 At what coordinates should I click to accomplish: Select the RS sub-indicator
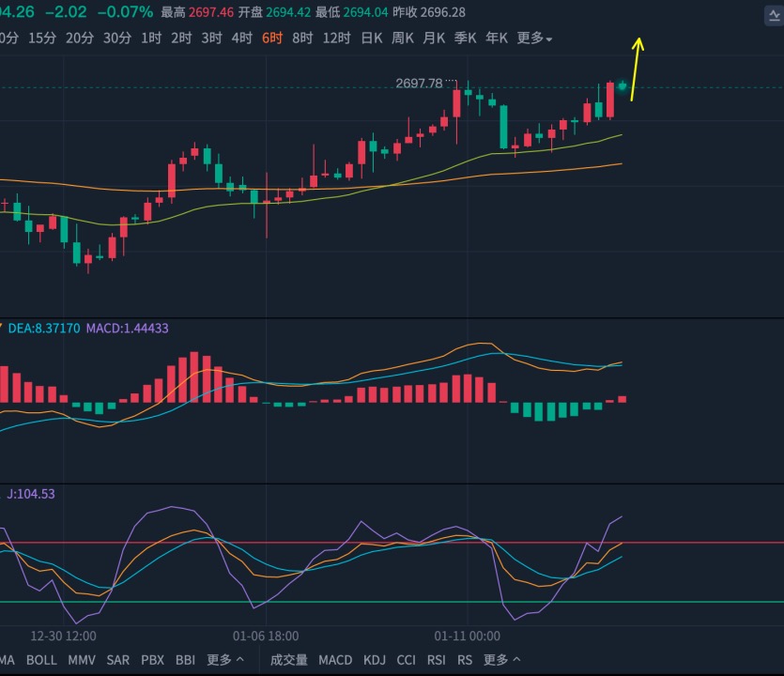click(465, 660)
